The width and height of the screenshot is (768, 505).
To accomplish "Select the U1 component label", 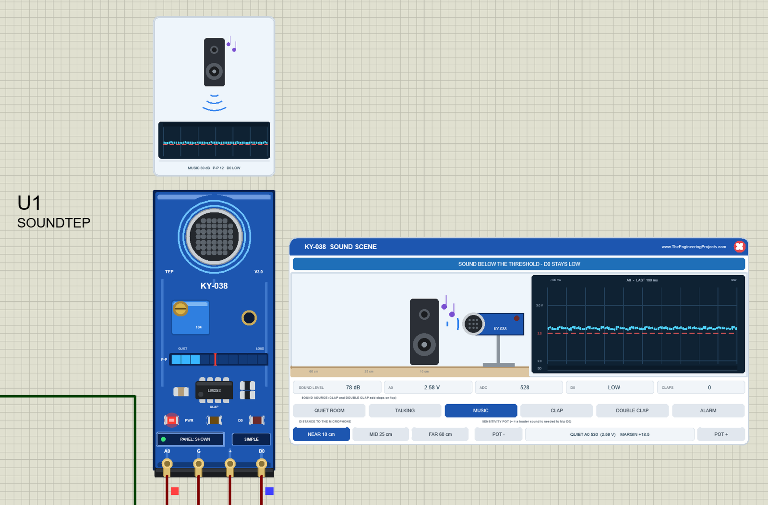I will click(x=29, y=203).
